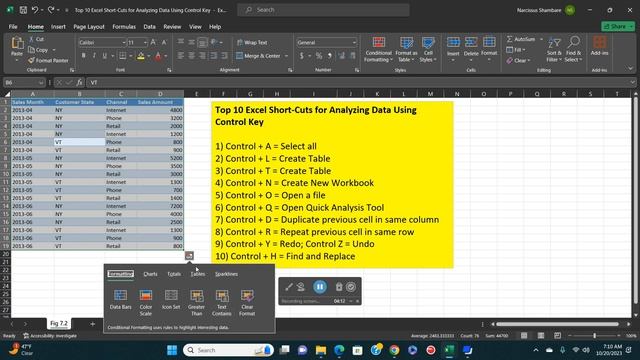
Task: Delete recording with trash icon
Action: (339, 287)
